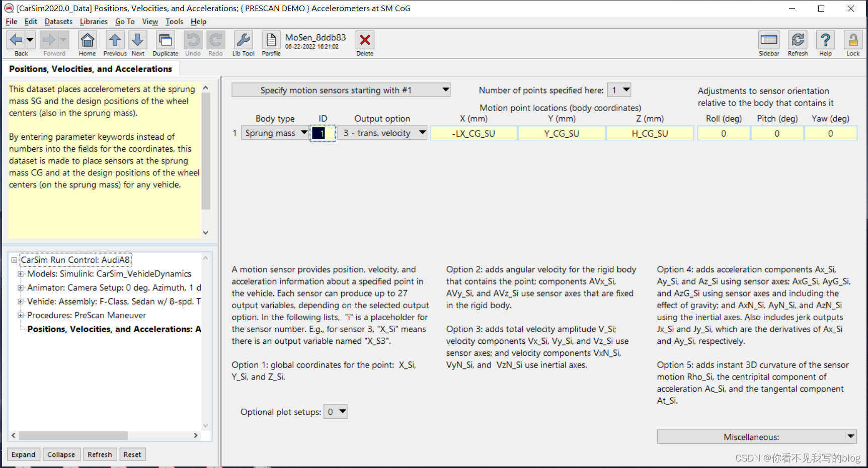Go to the Previous dataset
868x468 pixels.
pyautogui.click(x=115, y=40)
